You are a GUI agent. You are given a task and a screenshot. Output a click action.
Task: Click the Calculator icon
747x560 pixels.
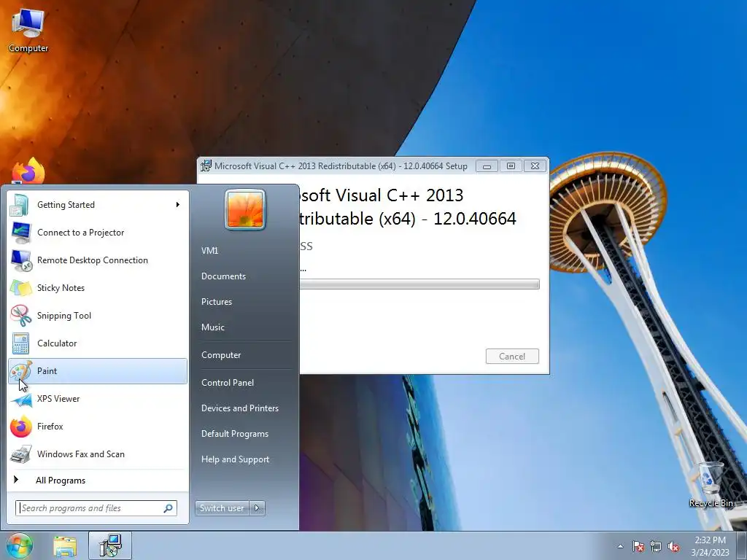coord(20,343)
